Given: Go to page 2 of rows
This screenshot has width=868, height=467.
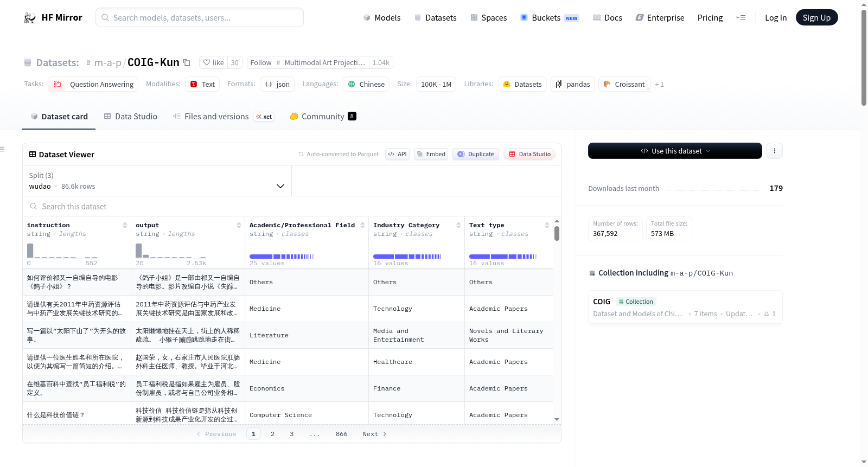Looking at the screenshot, I should [272, 434].
